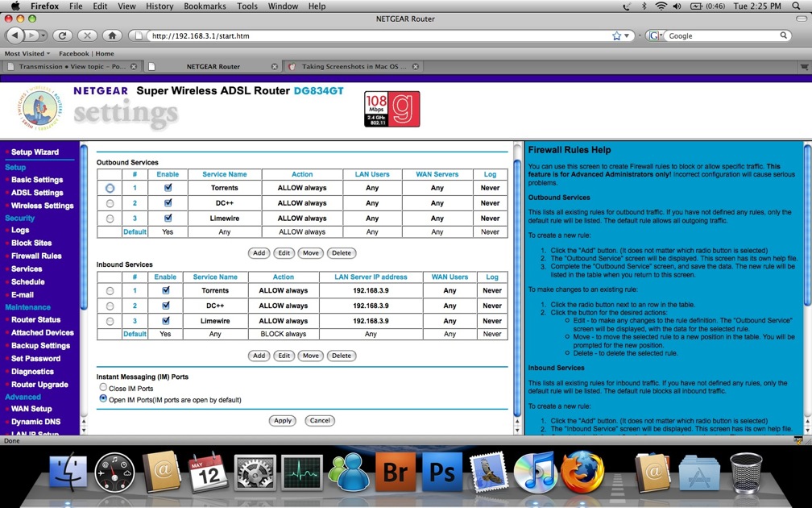Open Photoshop from the dock
Image resolution: width=812 pixels, height=508 pixels.
(x=441, y=472)
